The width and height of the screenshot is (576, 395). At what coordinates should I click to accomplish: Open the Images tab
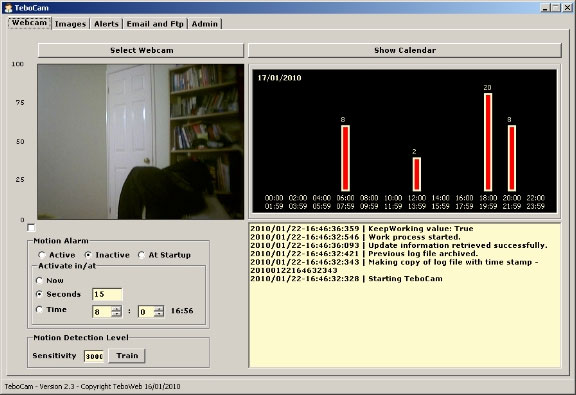click(x=71, y=24)
